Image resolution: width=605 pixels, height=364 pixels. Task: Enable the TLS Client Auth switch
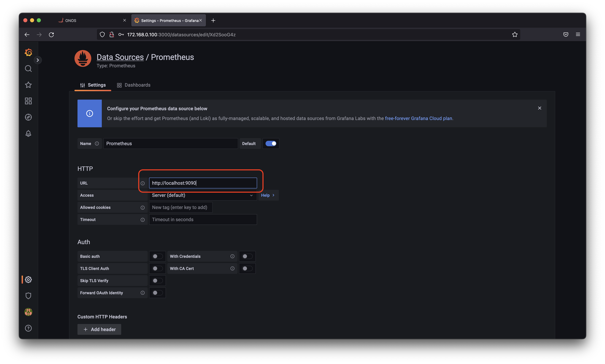(x=157, y=269)
